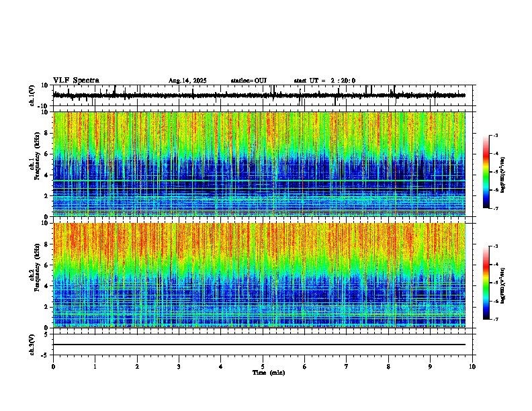532x411 pixels.
Task: Click the "start UT = 2 :20: 0" text
Action: [x=324, y=81]
